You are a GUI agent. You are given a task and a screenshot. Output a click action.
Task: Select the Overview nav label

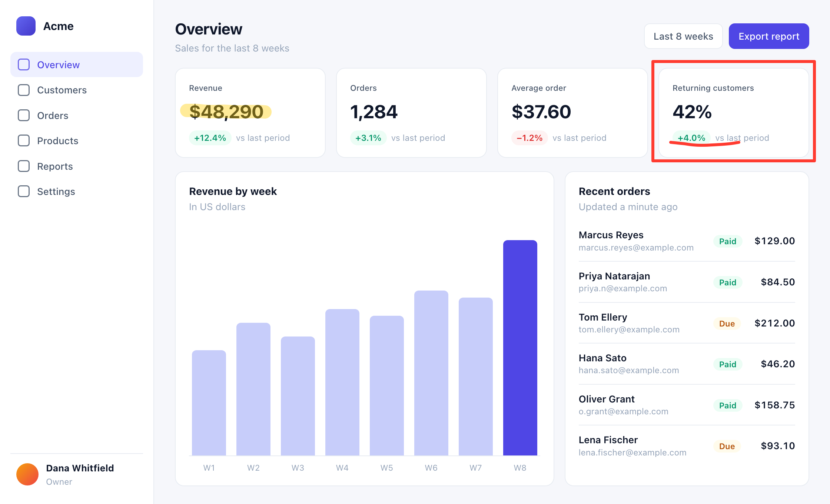coord(59,65)
